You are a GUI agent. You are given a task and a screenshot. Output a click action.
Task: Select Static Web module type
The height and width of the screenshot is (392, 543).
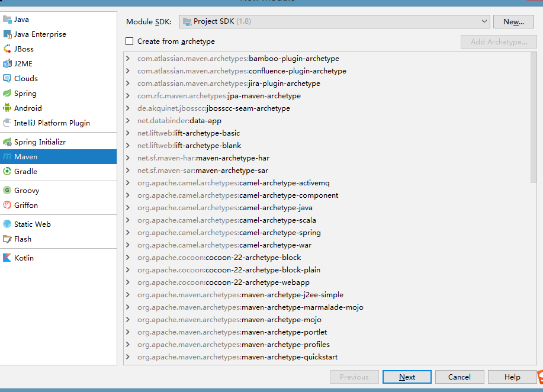58,224
